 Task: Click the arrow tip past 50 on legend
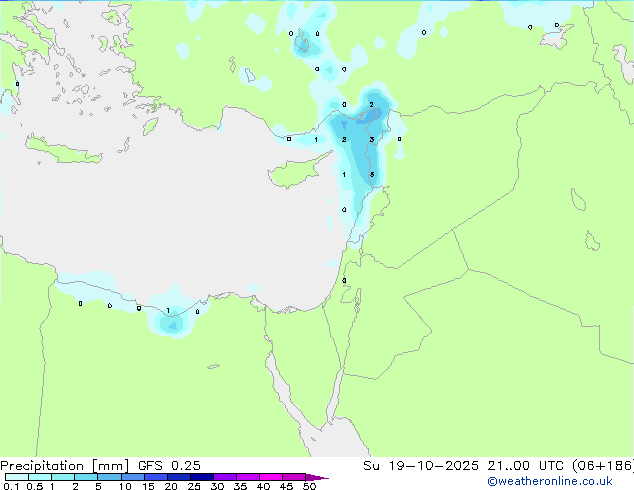pos(317,477)
